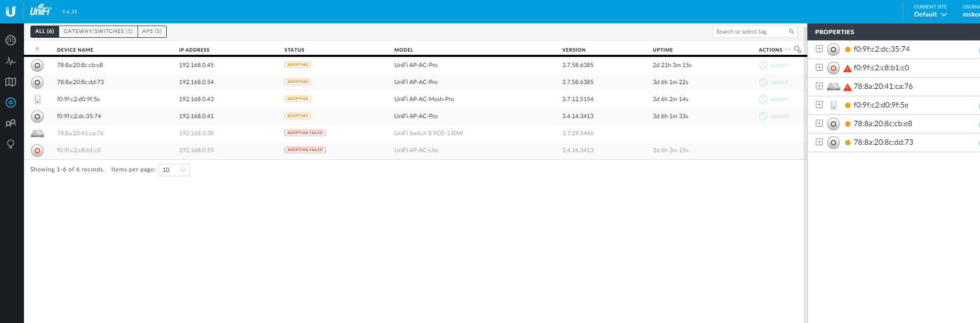Image resolution: width=980 pixels, height=323 pixels.
Task: Open username menu in top bar
Action: coord(971,11)
